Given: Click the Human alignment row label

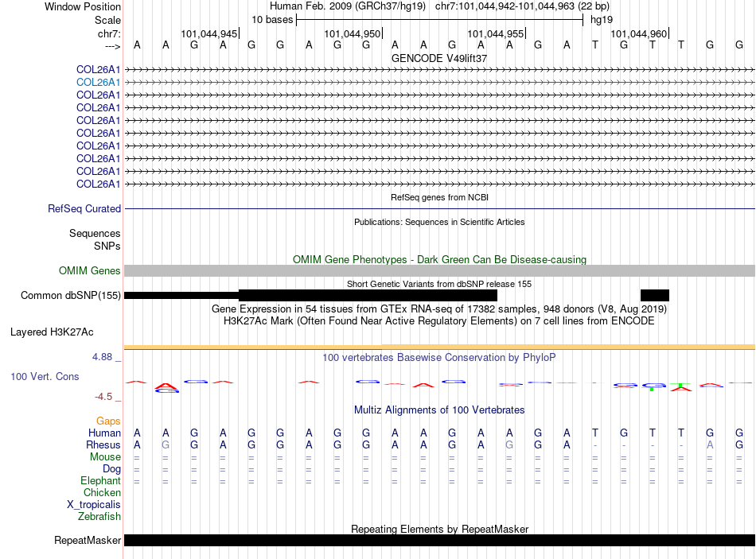Looking at the screenshot, I should pos(104,433).
